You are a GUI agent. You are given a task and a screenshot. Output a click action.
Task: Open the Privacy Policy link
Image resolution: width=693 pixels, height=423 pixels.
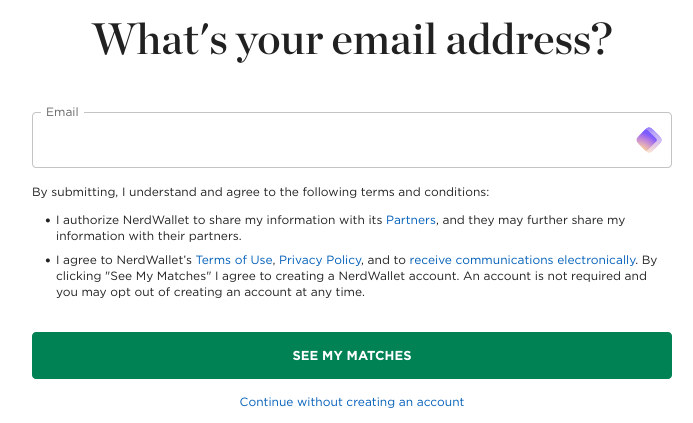(x=320, y=259)
